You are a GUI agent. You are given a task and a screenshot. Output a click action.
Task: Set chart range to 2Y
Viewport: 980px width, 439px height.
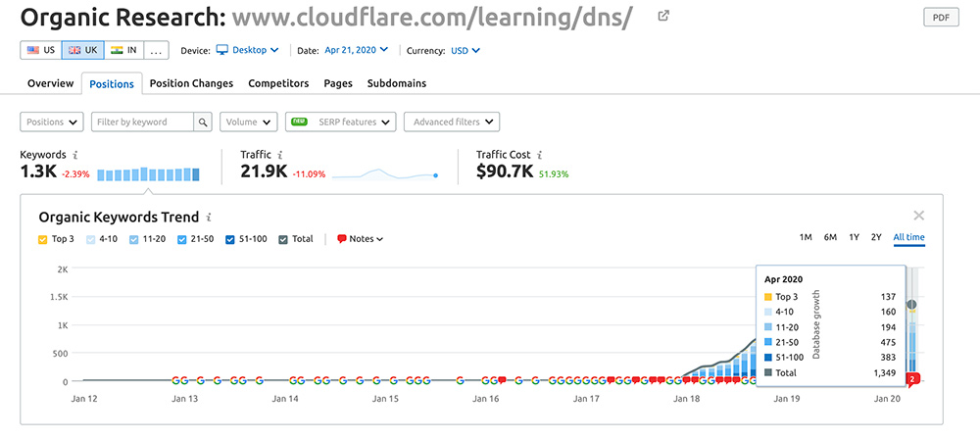(x=876, y=237)
